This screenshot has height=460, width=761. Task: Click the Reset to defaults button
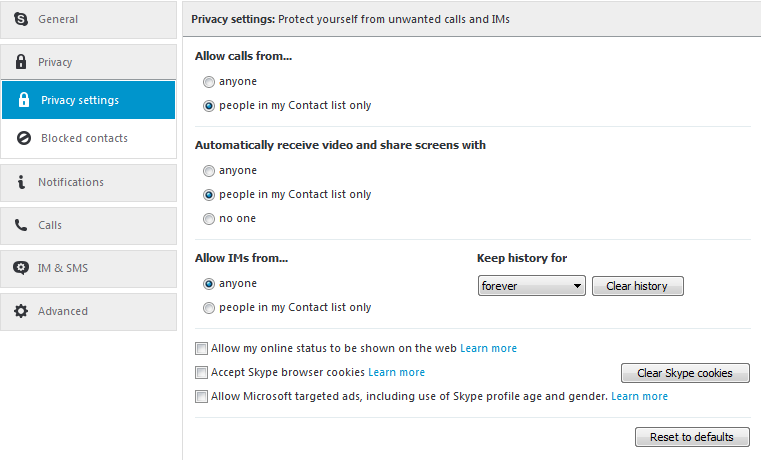pyautogui.click(x=692, y=437)
